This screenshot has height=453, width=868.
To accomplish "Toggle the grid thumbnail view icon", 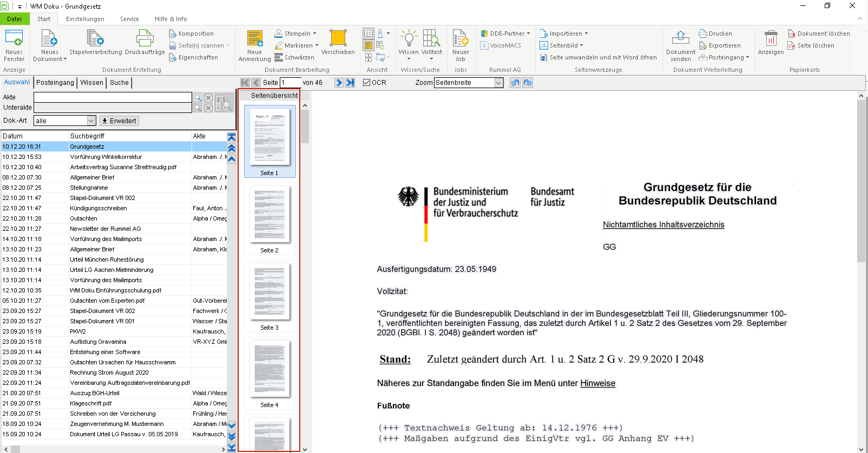I will (369, 34).
